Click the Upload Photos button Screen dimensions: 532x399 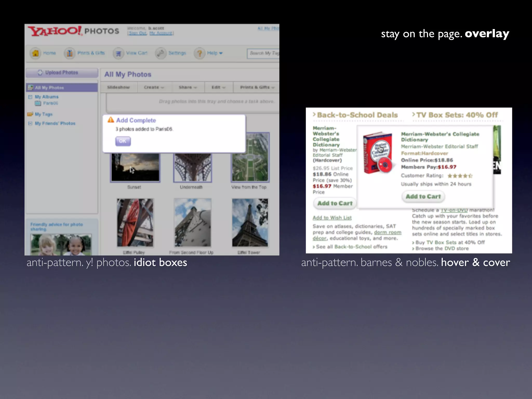tap(62, 73)
